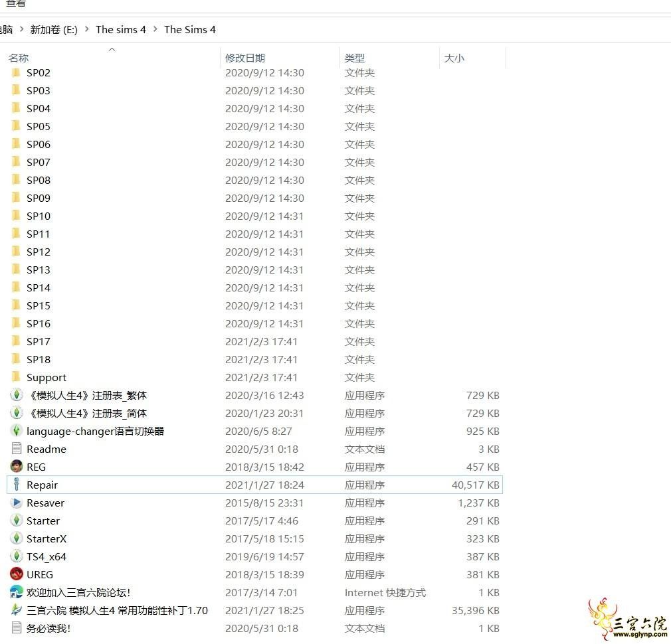Navigate to 新加卷 (E:) in breadcrumb
Viewport: 671px width, 644px height.
click(54, 29)
